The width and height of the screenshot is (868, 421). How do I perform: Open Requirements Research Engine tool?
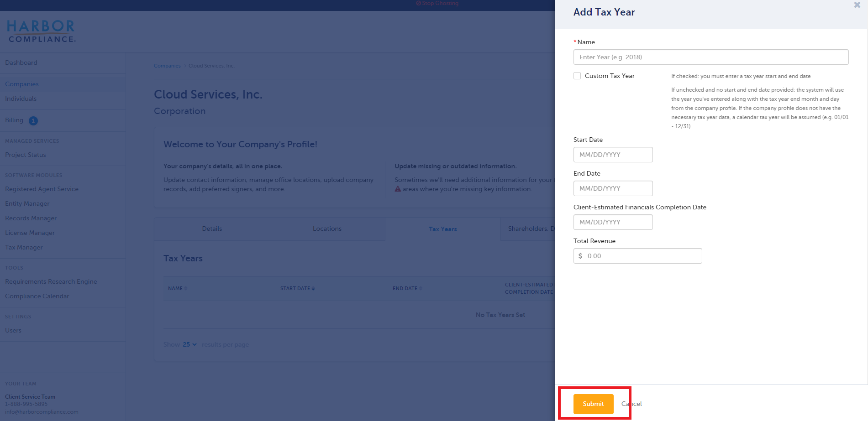[51, 281]
